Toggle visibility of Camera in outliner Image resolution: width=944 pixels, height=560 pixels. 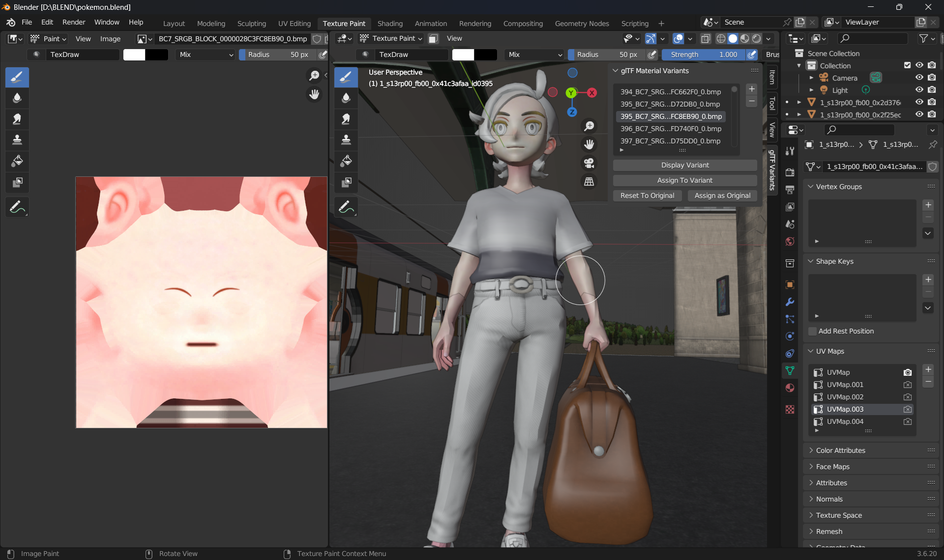click(919, 78)
